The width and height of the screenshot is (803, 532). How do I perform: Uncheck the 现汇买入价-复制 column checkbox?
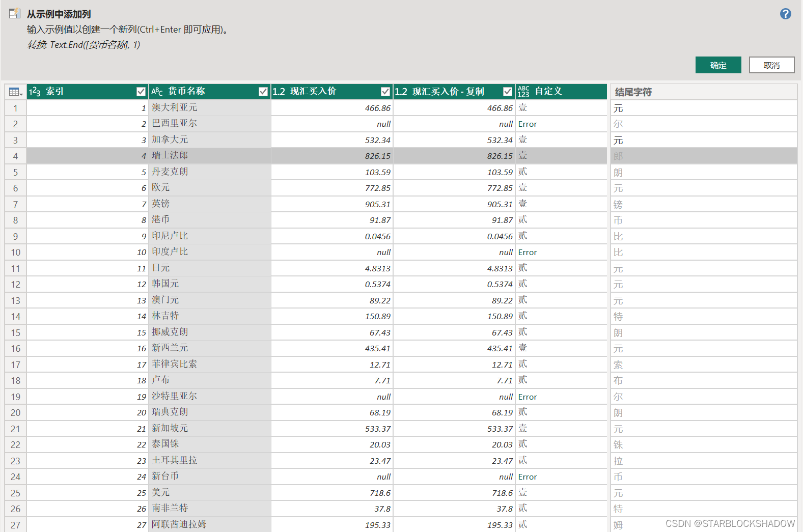pyautogui.click(x=508, y=92)
